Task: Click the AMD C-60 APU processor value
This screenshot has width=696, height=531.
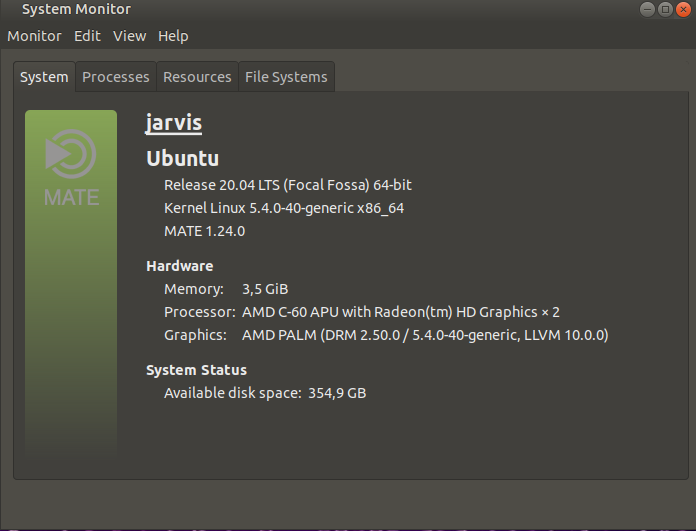Action: pos(401,312)
